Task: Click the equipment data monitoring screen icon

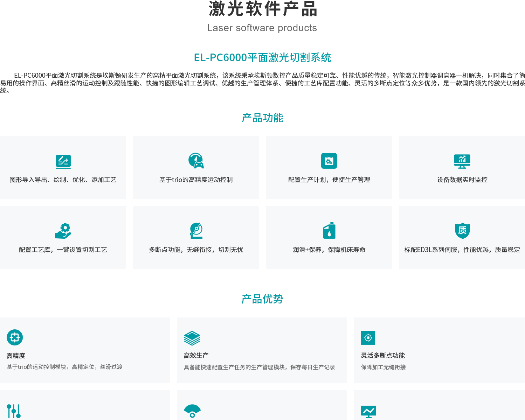Action: pos(462,161)
